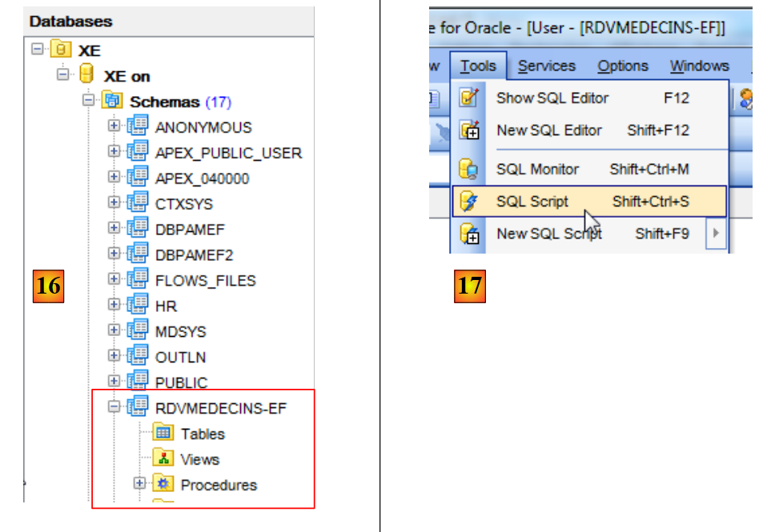Click the Procedures gear icon

click(x=163, y=485)
